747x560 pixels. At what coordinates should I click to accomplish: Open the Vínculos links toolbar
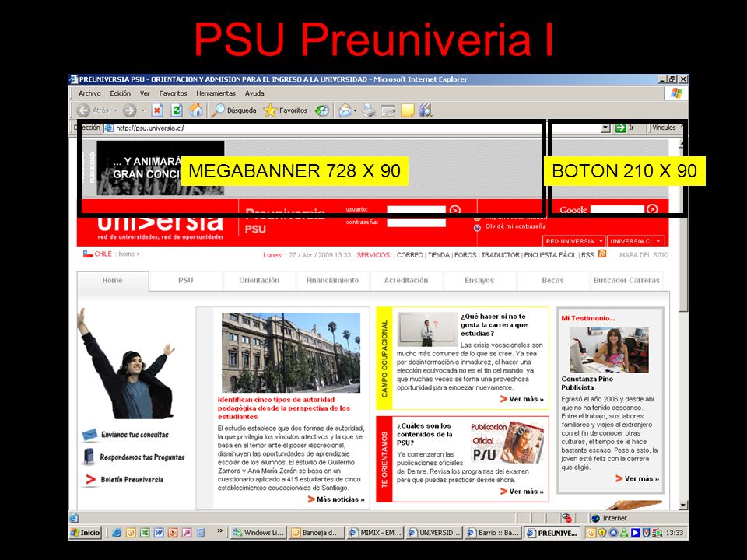click(x=664, y=128)
